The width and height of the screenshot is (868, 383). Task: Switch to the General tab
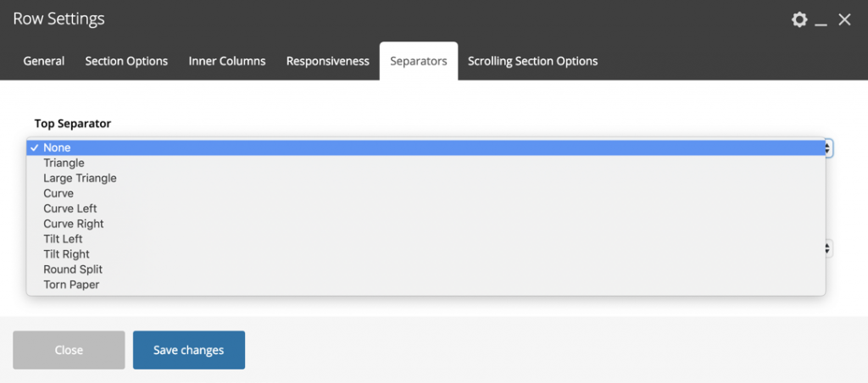44,61
